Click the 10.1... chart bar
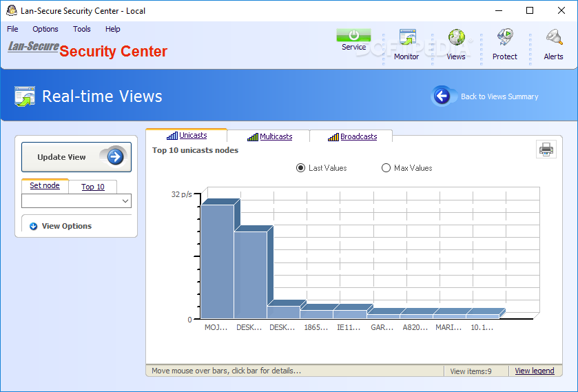 coord(483,316)
